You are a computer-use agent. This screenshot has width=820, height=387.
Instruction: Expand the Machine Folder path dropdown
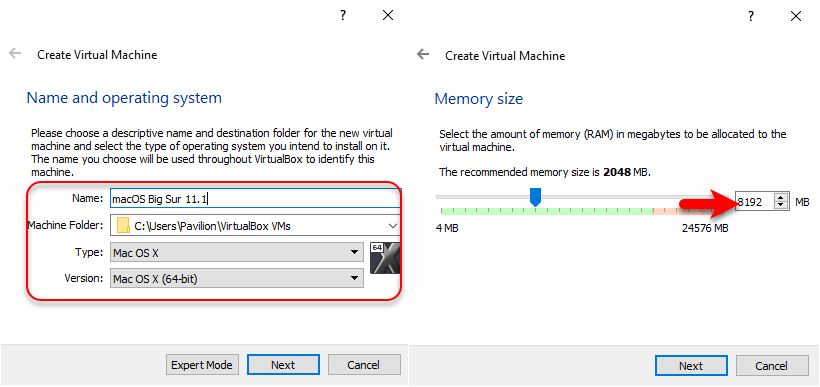(x=393, y=226)
